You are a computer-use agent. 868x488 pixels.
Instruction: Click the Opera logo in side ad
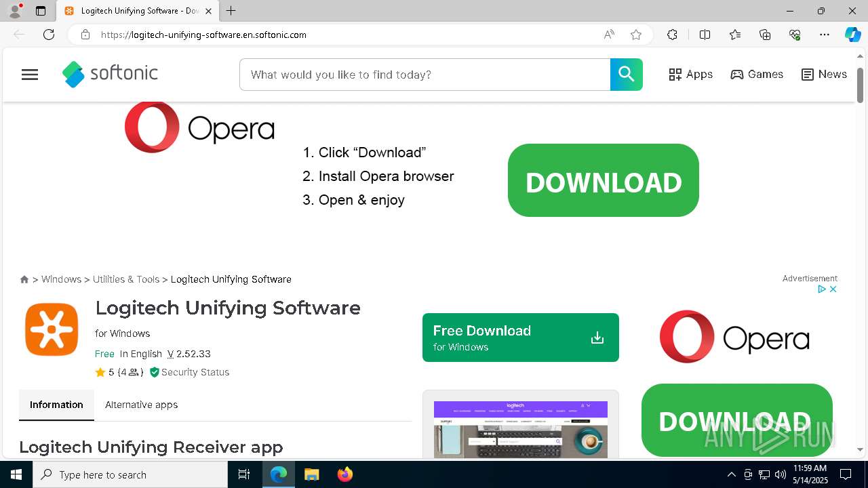tap(734, 337)
